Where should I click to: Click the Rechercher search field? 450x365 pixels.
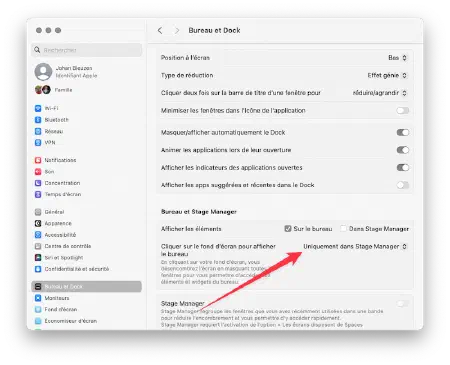point(87,50)
